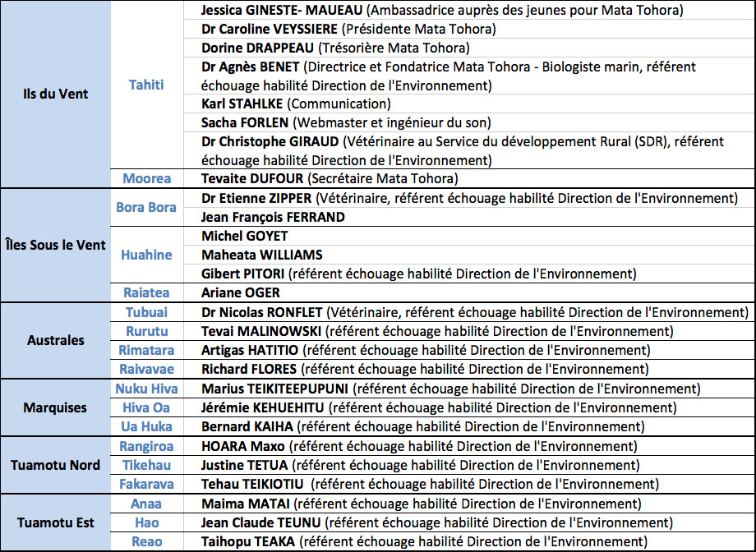Click the Karl STAHLKE (Communication) row
This screenshot has height=552, width=756.
click(469, 103)
